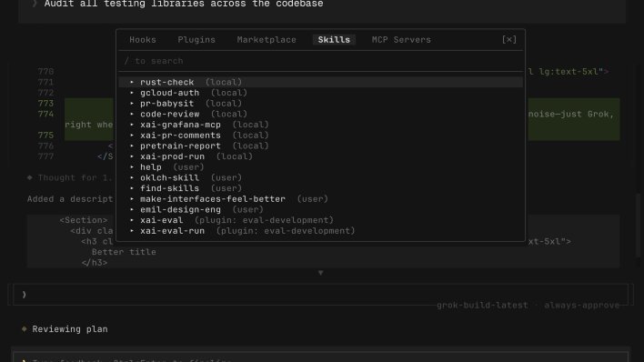Click the Reviewing plan status line

70,329
